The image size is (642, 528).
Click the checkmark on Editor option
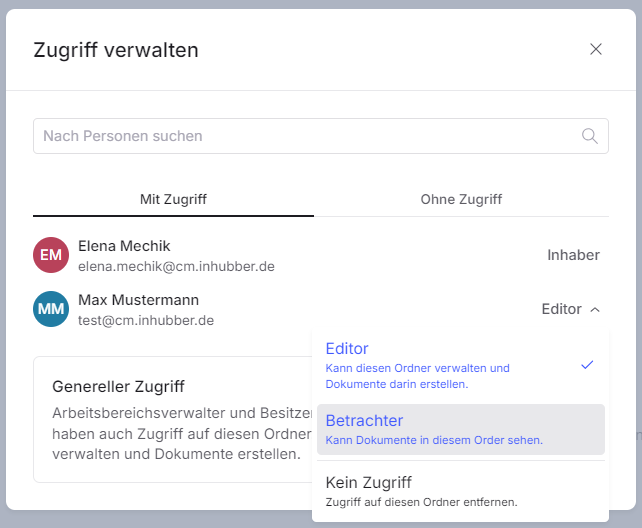pos(587,365)
